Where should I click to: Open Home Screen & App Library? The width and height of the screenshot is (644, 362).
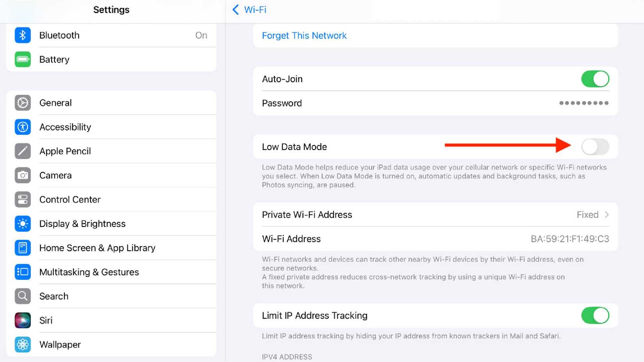(111, 248)
